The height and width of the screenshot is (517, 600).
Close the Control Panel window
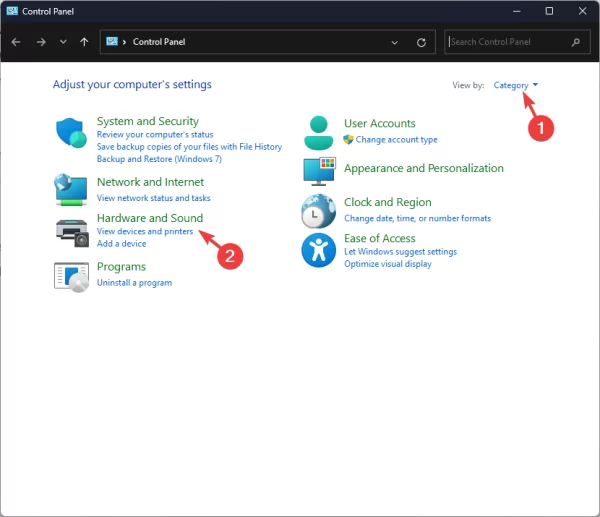pyautogui.click(x=582, y=11)
